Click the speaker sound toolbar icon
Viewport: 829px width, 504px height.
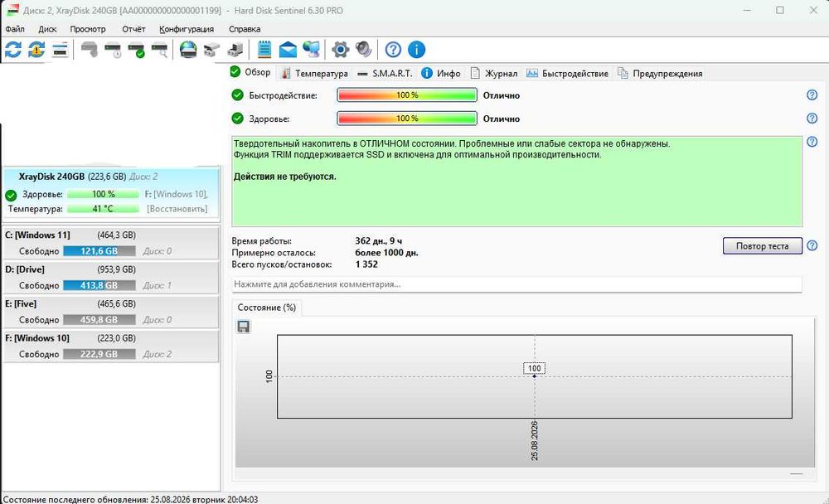364,50
